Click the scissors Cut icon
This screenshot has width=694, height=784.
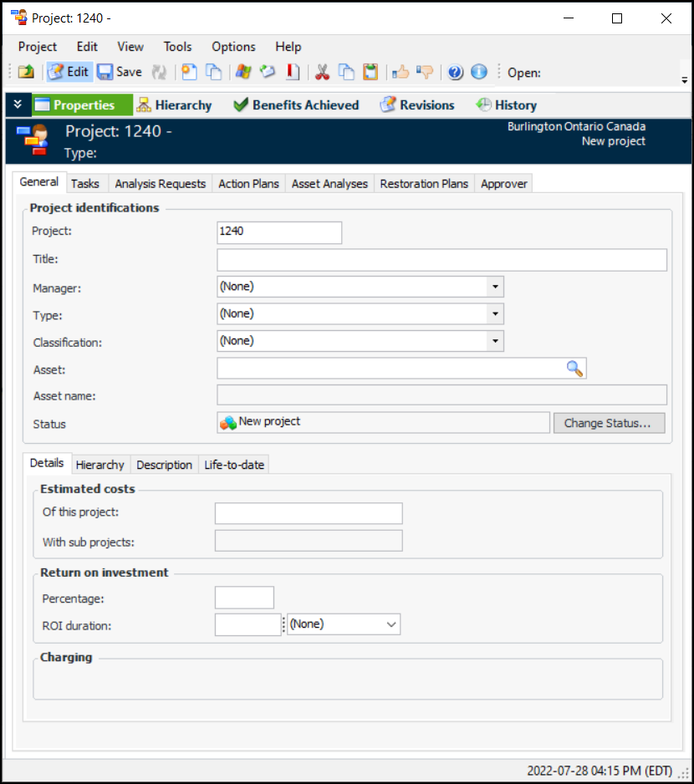[x=322, y=72]
